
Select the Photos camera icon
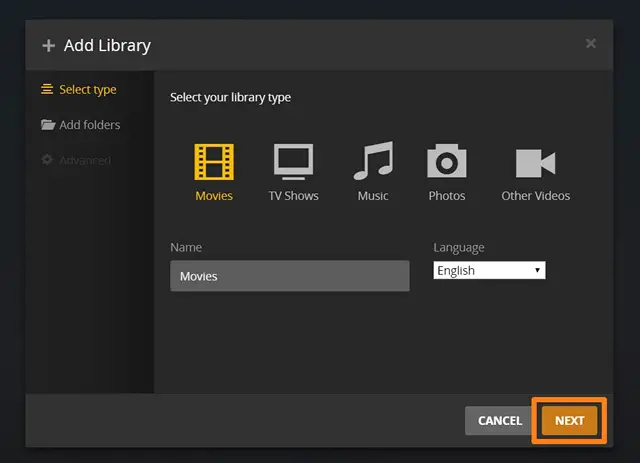tap(447, 161)
